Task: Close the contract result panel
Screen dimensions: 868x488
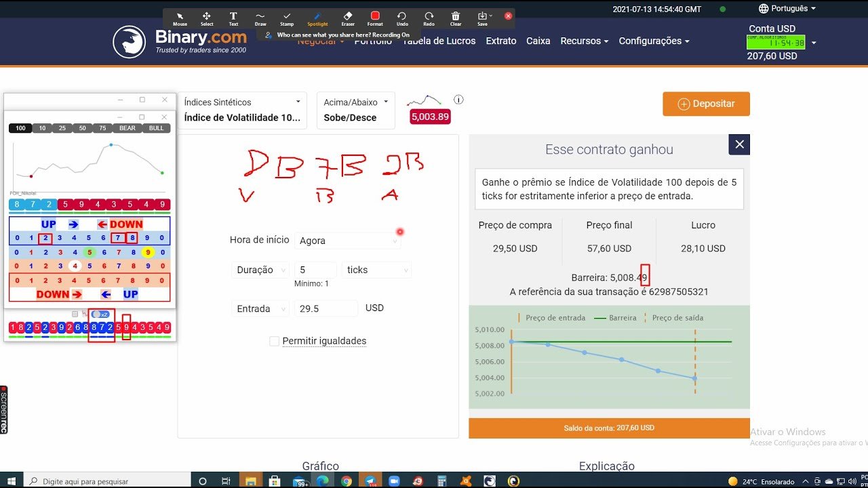Action: coord(739,144)
